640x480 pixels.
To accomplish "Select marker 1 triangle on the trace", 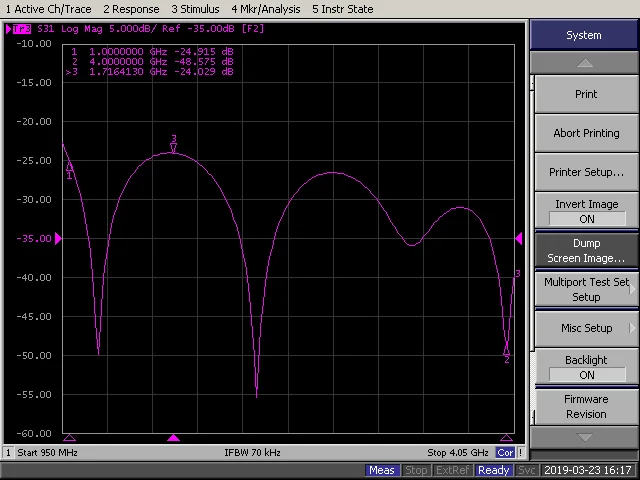I will (69, 166).
